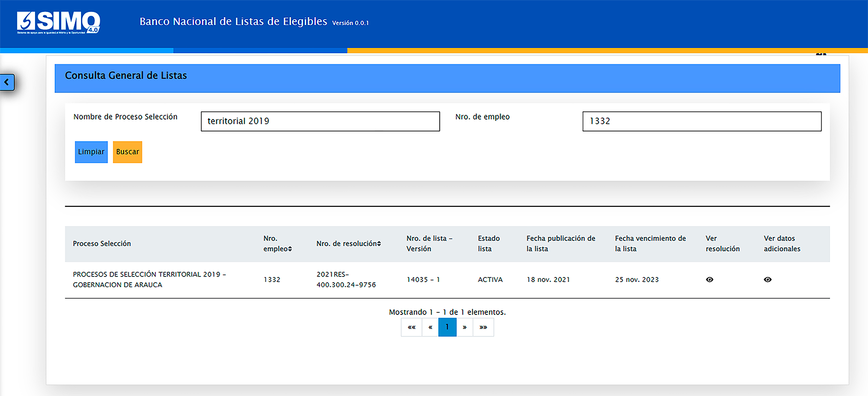Screen dimensions: 868x396
Task: Select Mostrando 1 – 1 de 1 elementos text
Action: (447, 312)
